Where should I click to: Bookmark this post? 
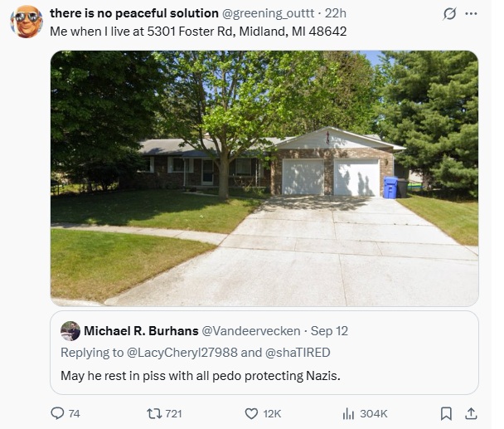coord(446,413)
